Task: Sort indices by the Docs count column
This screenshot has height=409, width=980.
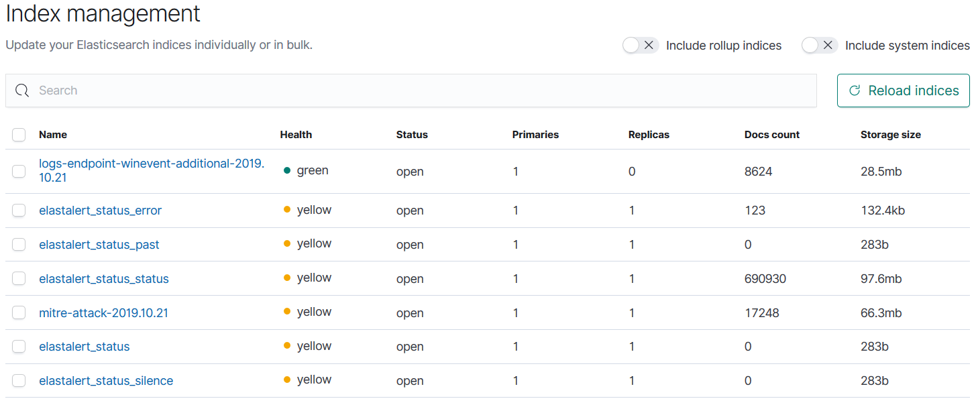Action: click(x=771, y=135)
